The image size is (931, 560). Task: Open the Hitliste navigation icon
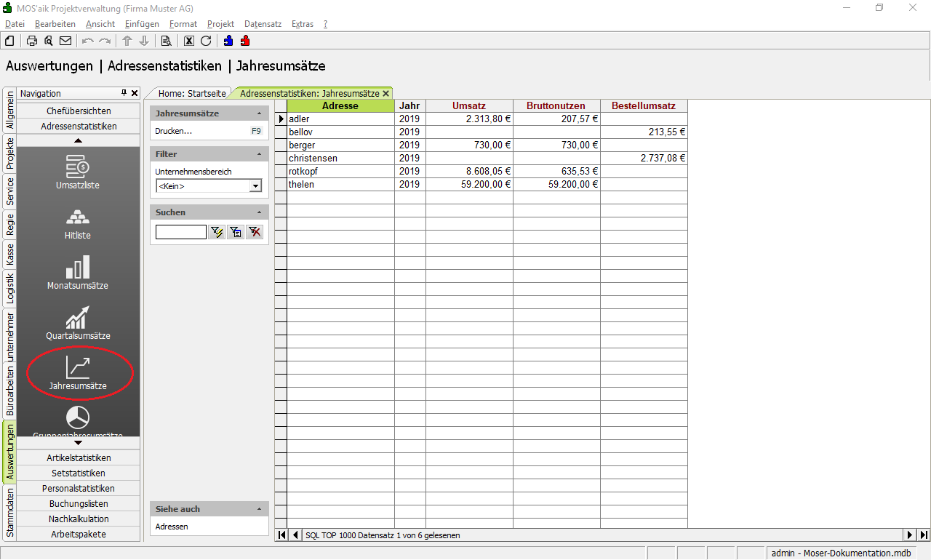(x=78, y=223)
